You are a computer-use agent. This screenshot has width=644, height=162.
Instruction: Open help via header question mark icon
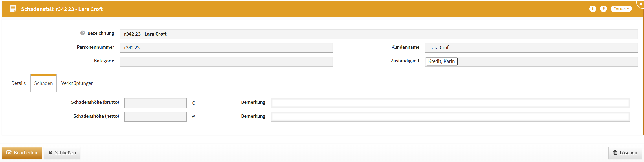[603, 9]
